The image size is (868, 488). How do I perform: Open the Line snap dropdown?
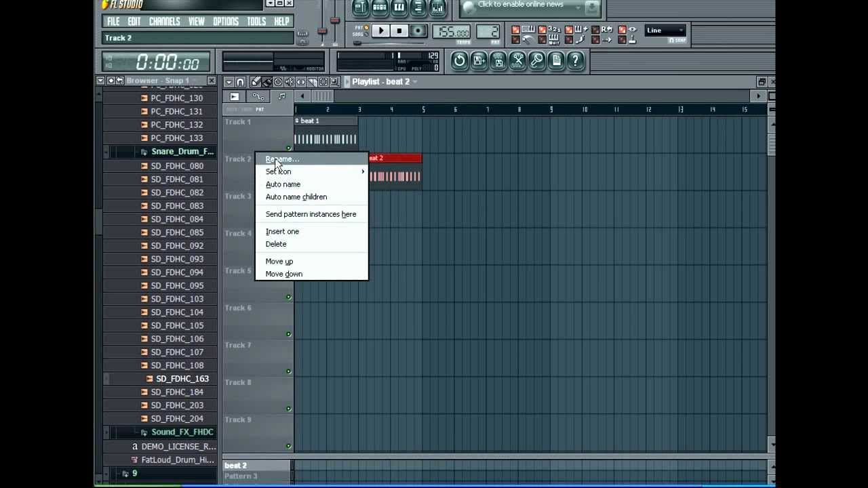point(665,30)
